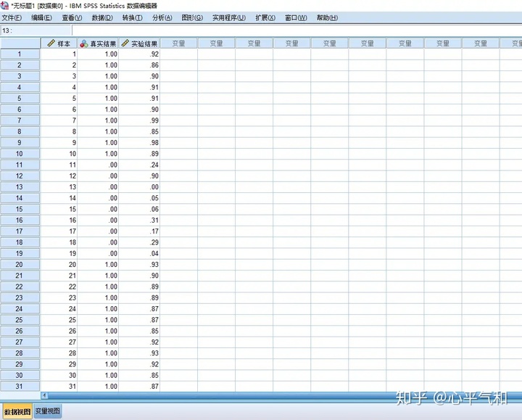Click 实验结果 cell .24 in row 11

coord(139,165)
